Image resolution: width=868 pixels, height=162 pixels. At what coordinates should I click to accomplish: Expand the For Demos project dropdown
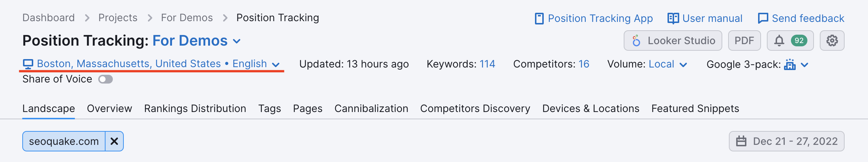coord(237,41)
